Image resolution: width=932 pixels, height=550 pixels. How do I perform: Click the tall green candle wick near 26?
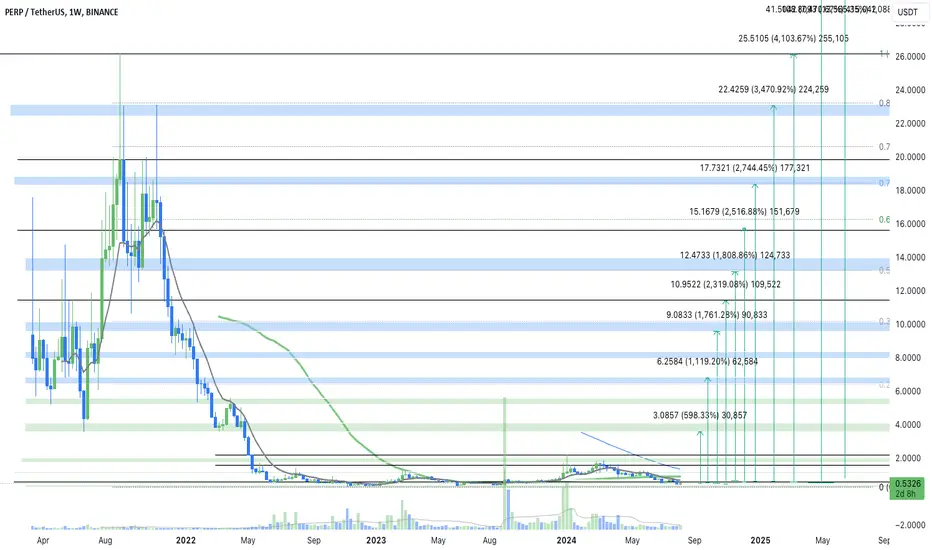[x=120, y=107]
